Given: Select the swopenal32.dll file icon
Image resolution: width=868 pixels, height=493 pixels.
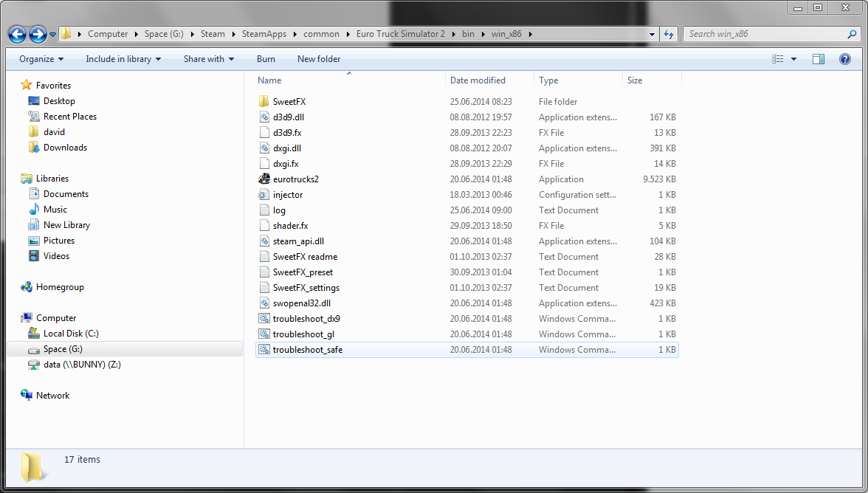Looking at the screenshot, I should (x=264, y=303).
